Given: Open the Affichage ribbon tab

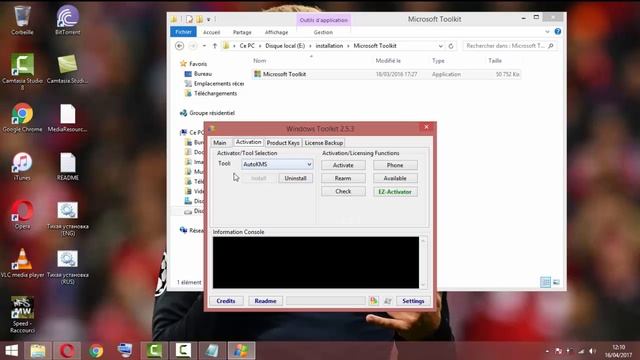Looking at the screenshot, I should coord(276,32).
